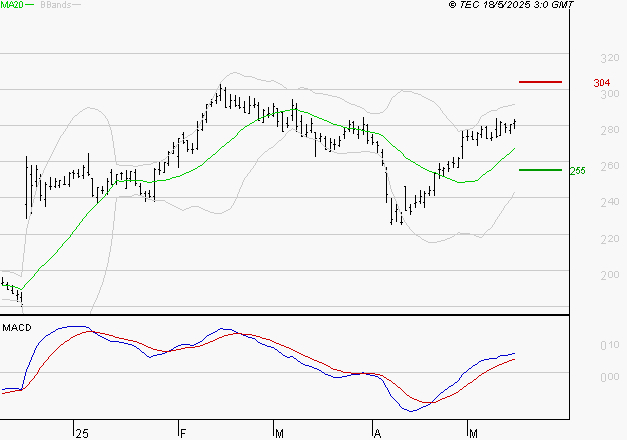
Task: Click the MA20 legend label
Action: coord(12,4)
